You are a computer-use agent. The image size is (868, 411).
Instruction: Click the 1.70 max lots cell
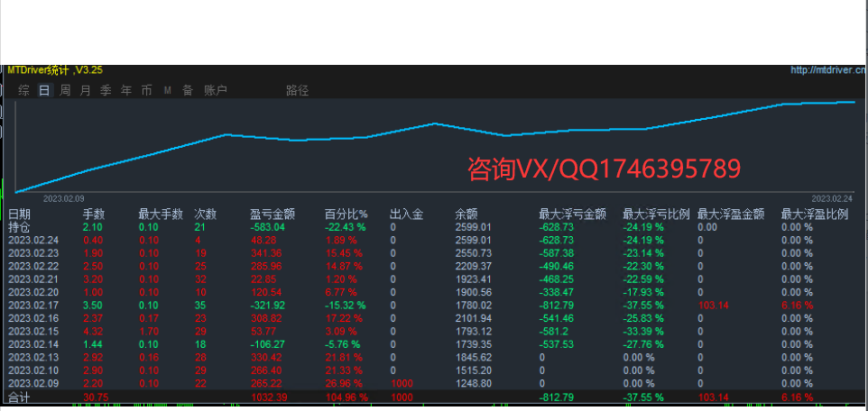(x=149, y=332)
